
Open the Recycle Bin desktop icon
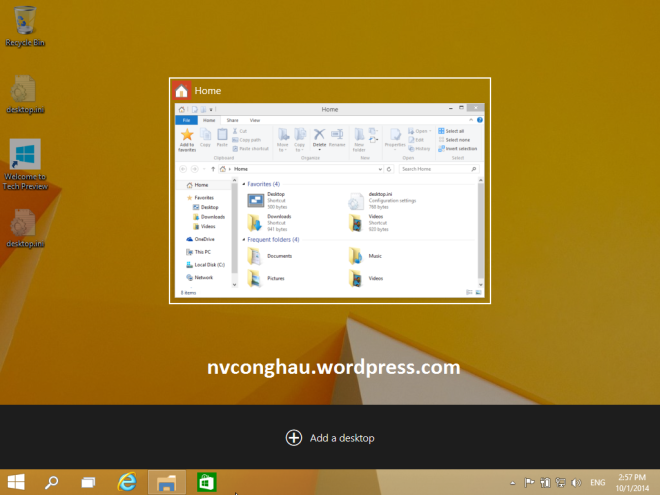[25, 26]
